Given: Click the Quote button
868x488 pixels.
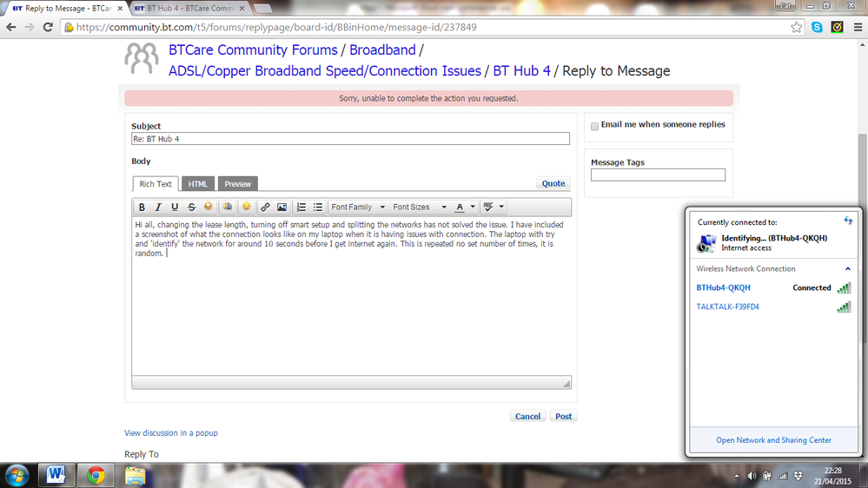Looking at the screenshot, I should click(x=553, y=183).
